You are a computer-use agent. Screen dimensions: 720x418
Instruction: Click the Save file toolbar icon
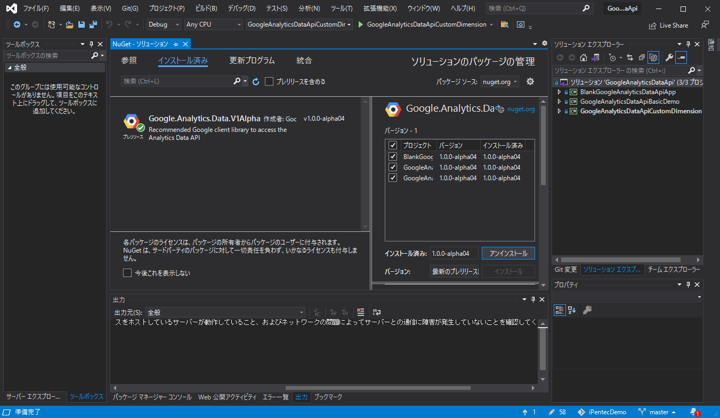coord(81,24)
